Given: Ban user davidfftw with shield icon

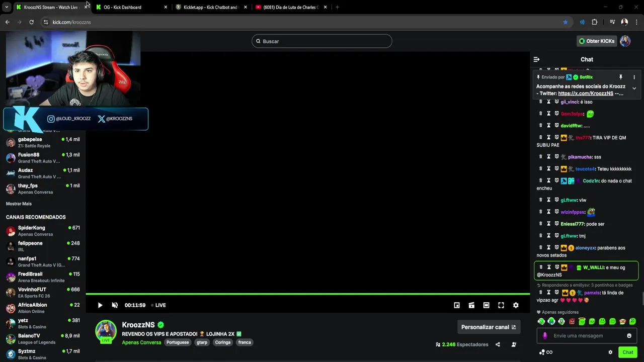Looking at the screenshot, I should coord(556,126).
